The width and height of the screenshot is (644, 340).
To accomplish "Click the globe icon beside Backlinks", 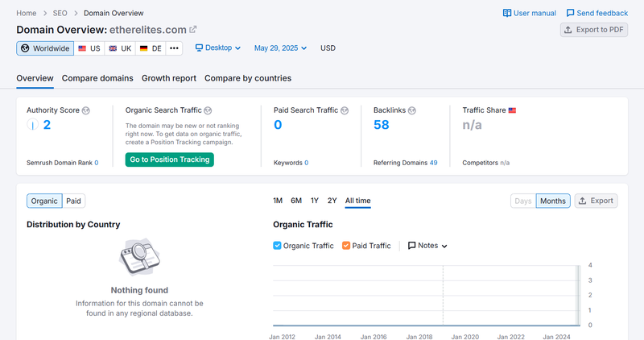I will 412,110.
